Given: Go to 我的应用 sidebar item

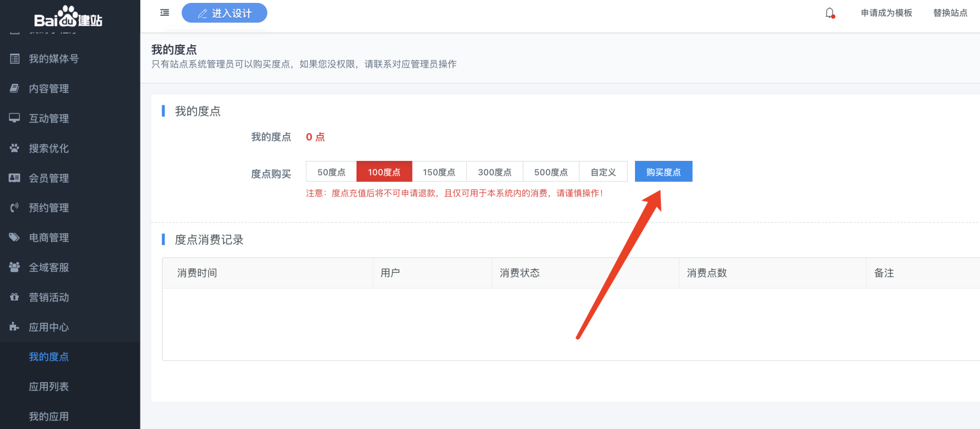Looking at the screenshot, I should 49,416.
